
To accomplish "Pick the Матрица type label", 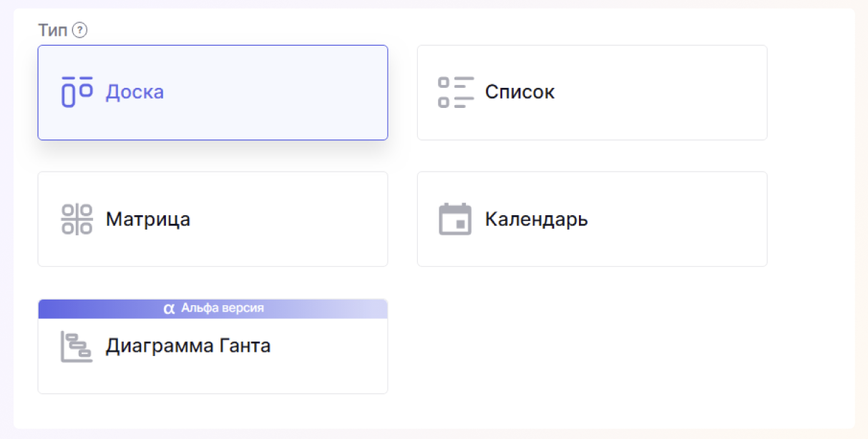I will tap(148, 219).
